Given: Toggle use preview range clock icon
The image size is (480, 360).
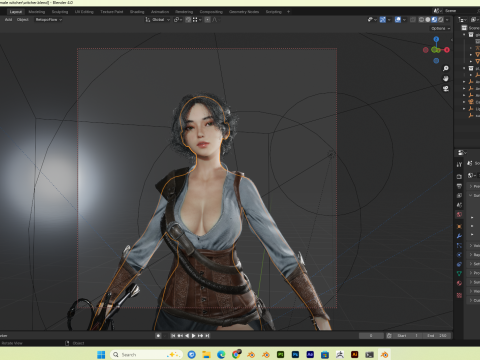Looking at the screenshot, I should (389, 336).
